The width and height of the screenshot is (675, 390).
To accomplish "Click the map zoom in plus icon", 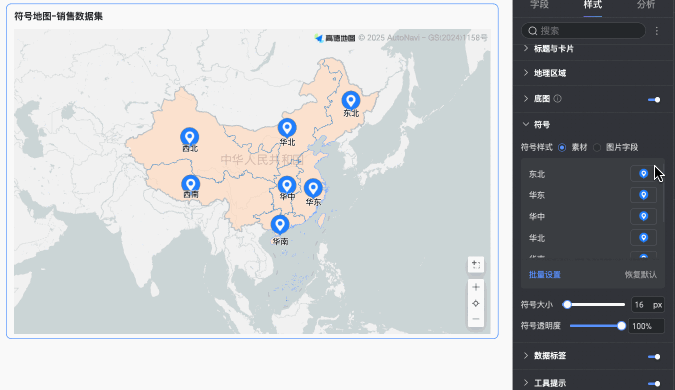I will tap(476, 287).
